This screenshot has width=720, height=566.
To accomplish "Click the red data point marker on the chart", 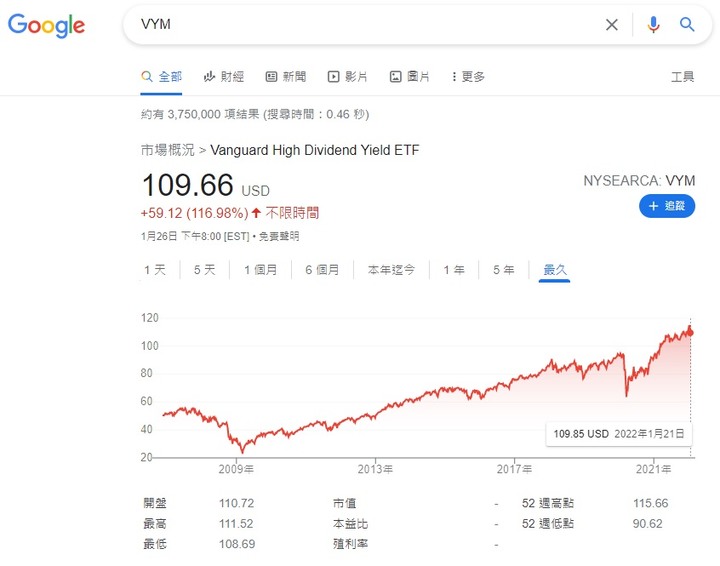I will point(690,332).
